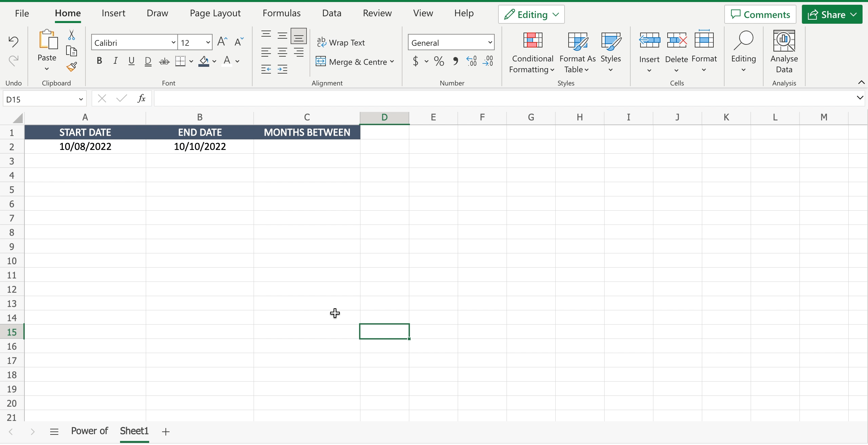The image size is (868, 445).
Task: Click the Wrap Text icon
Action: [341, 43]
